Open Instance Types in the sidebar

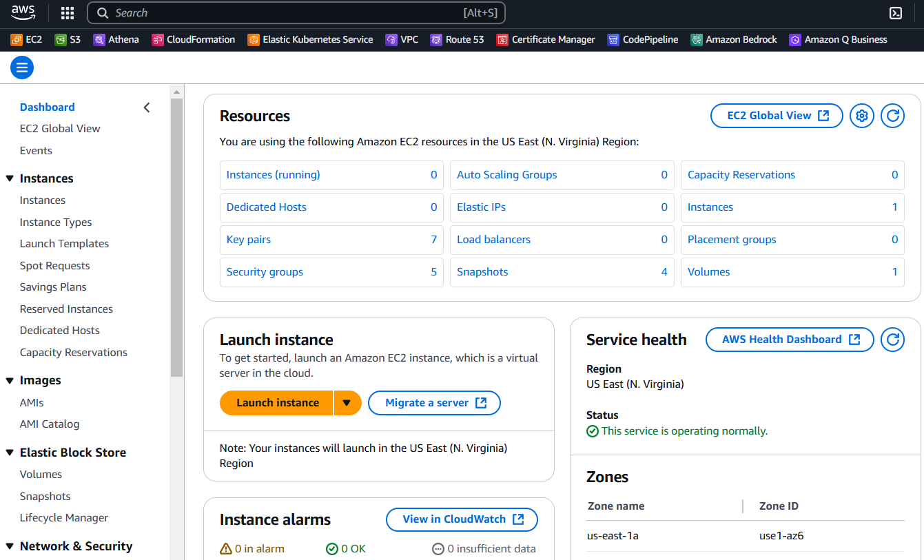56,222
